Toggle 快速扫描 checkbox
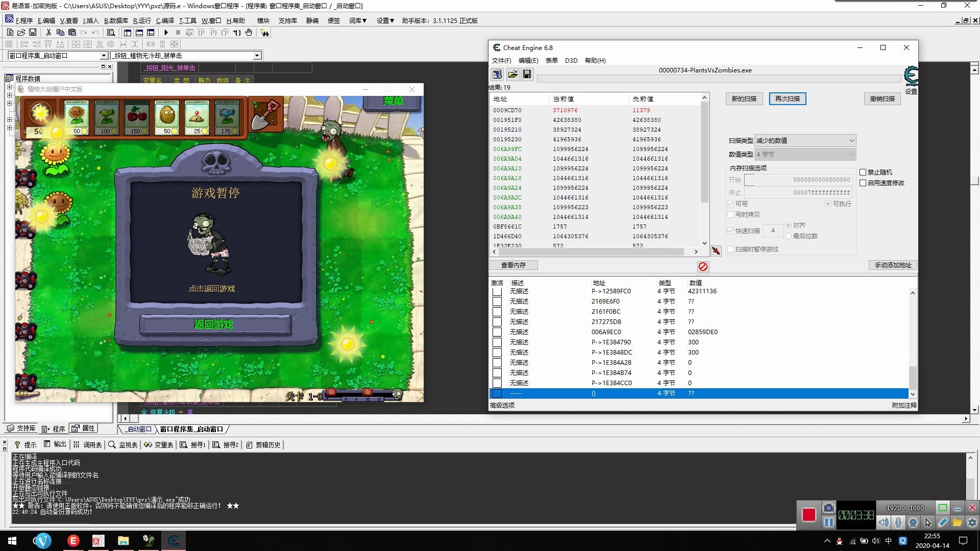 (x=731, y=231)
